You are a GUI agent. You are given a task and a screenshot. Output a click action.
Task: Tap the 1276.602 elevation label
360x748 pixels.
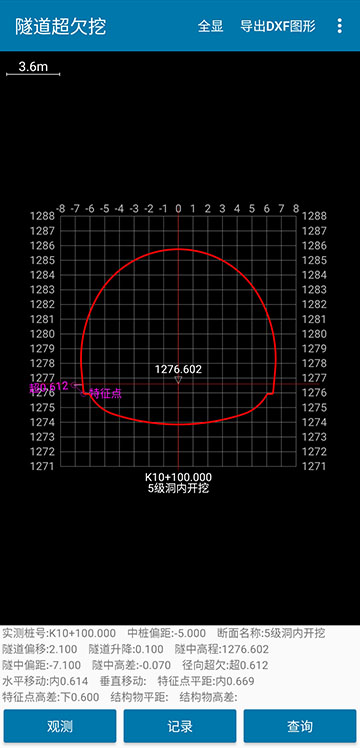(x=178, y=369)
